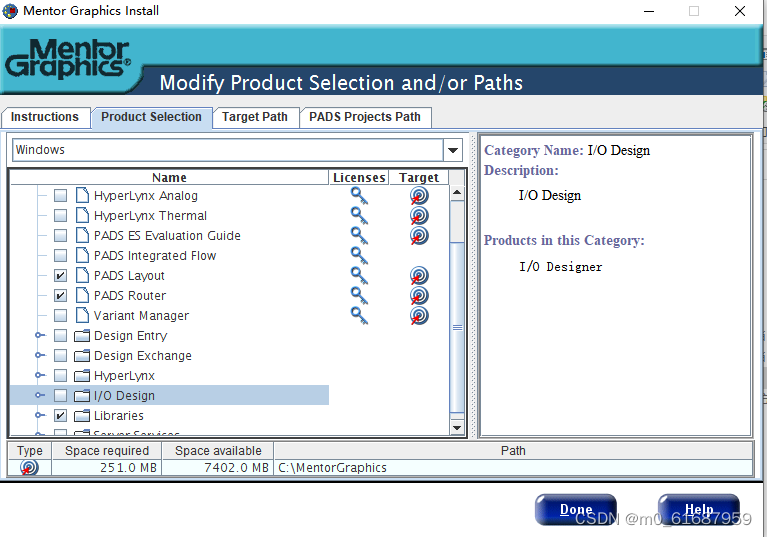Image resolution: width=767 pixels, height=537 pixels.
Task: Check the Variant Manager checkbox
Action: click(60, 316)
